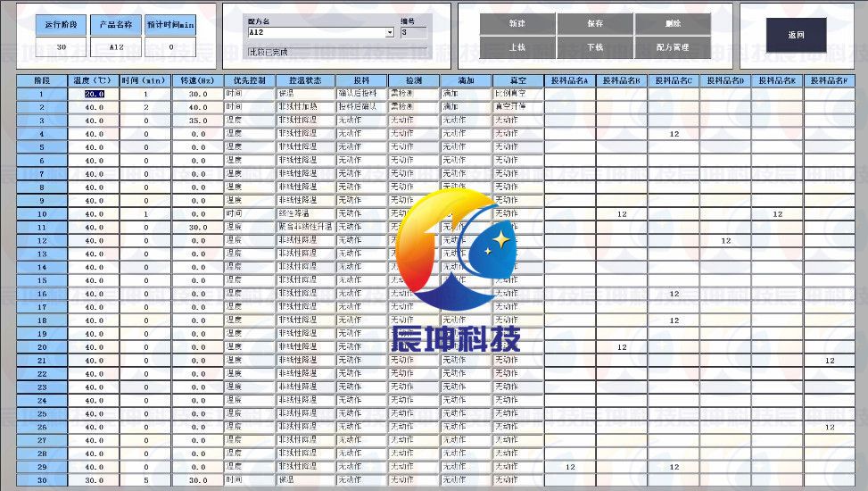Image resolution: width=868 pixels, height=491 pixels.
Task: Select stage row header 1
Action: pyautogui.click(x=42, y=95)
